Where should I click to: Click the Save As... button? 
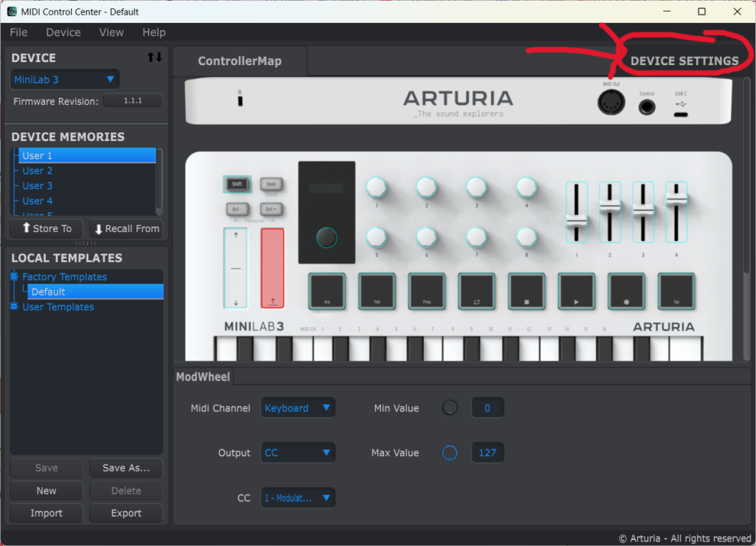tap(126, 468)
